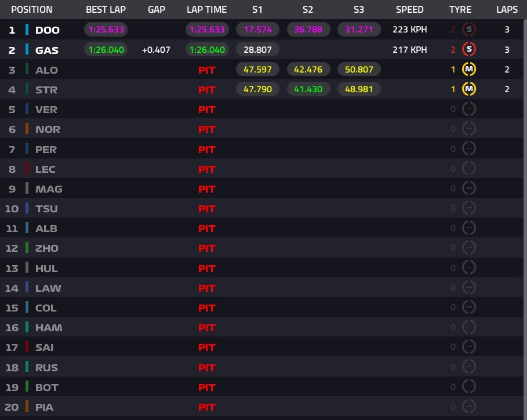Click the empty tyre icon in NOR's row

469,128
